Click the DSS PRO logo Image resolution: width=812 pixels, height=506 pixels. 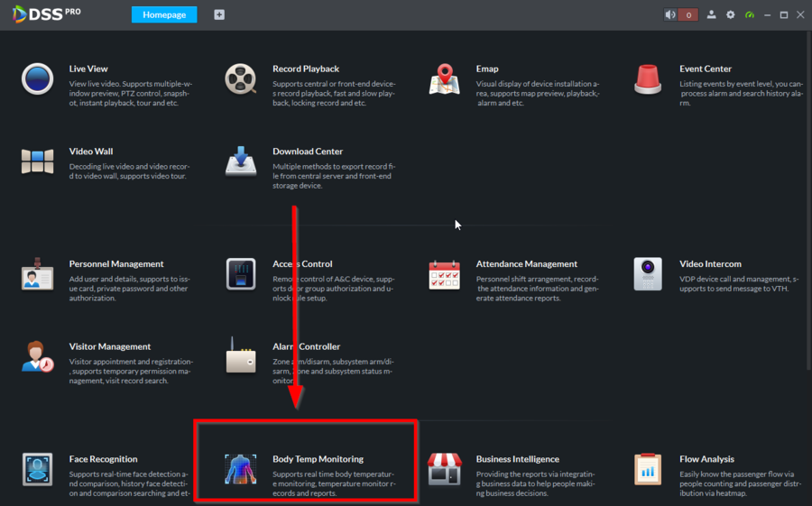click(x=47, y=14)
